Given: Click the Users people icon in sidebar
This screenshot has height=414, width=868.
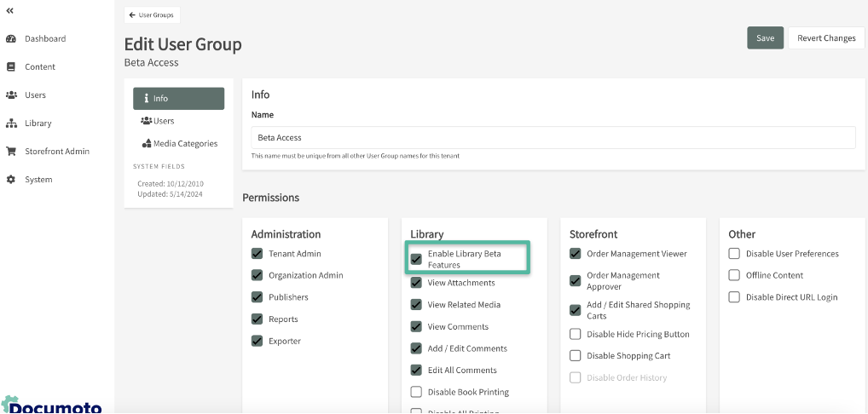Looking at the screenshot, I should [11, 95].
